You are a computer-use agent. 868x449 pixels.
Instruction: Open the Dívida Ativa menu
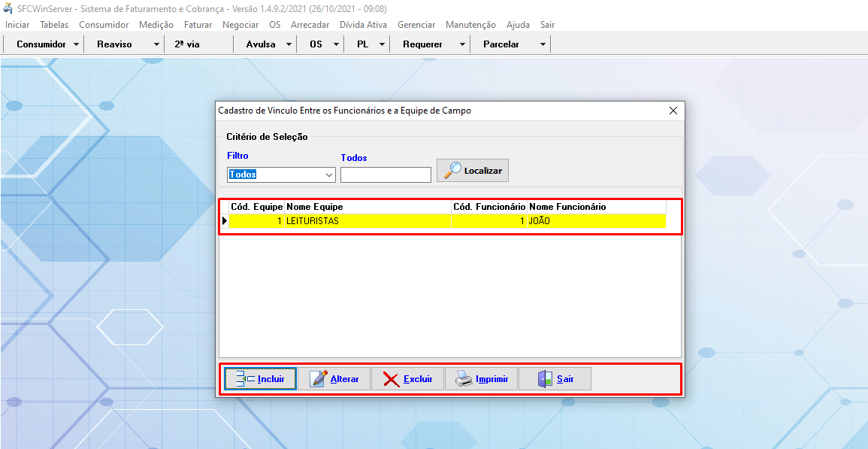pyautogui.click(x=363, y=25)
